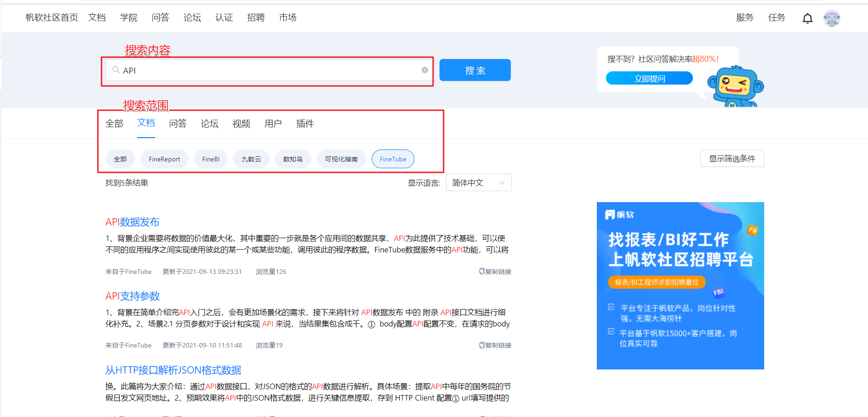This screenshot has width=868, height=417.
Task: Click the 立即提问 button
Action: point(649,78)
